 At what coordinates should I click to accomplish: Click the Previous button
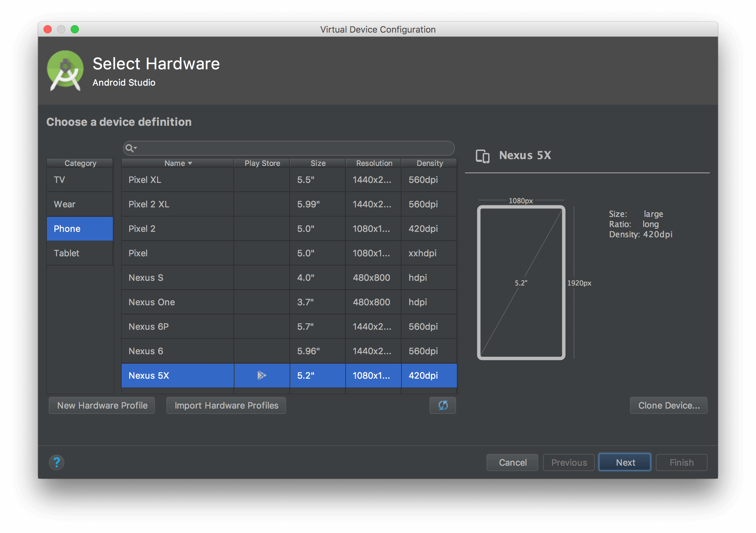pos(569,462)
